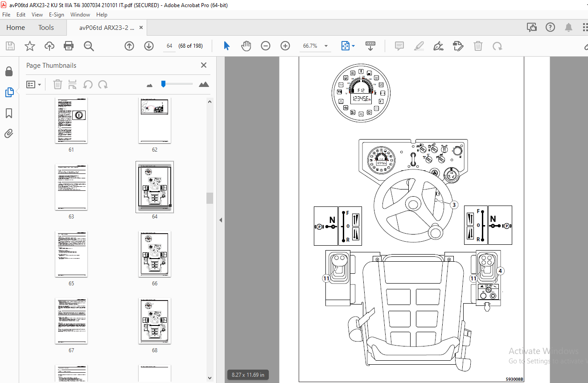588x383 pixels.
Task: Select page 65 thumbnail
Action: click(x=71, y=254)
